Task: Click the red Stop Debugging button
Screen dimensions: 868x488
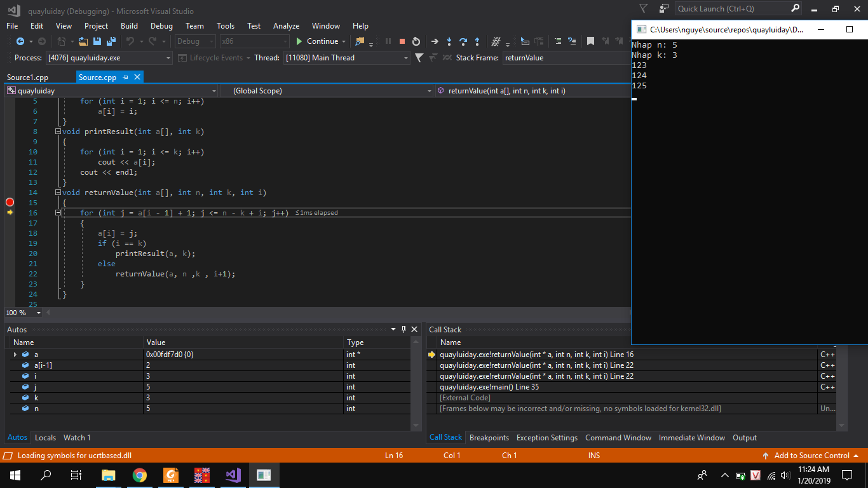Action: tap(402, 41)
